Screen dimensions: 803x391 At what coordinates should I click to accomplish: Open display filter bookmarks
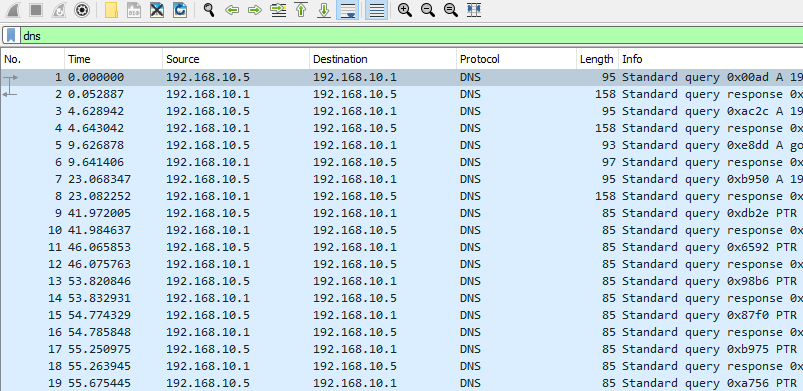pyautogui.click(x=11, y=35)
